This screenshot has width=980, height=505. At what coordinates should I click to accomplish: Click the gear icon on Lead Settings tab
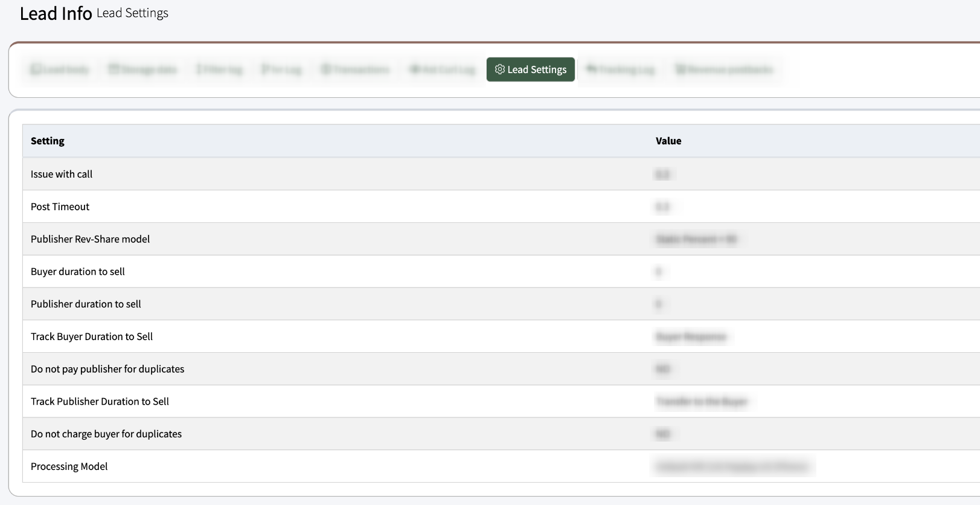coord(499,69)
